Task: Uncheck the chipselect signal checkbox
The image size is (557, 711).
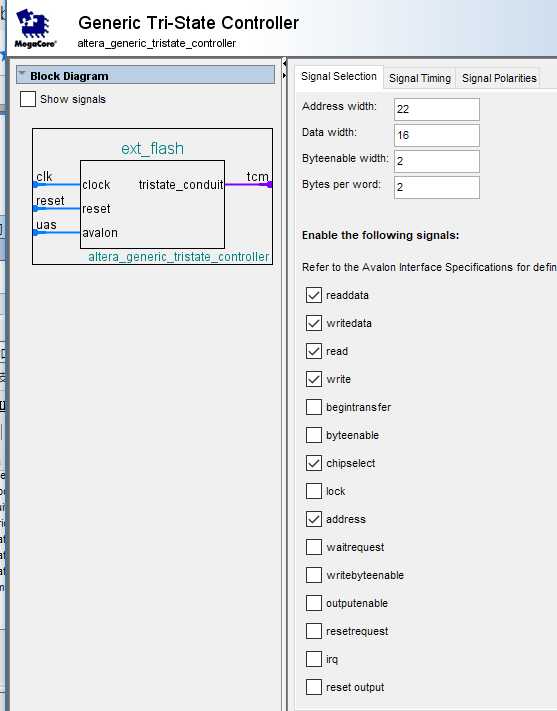Action: pyautogui.click(x=314, y=463)
